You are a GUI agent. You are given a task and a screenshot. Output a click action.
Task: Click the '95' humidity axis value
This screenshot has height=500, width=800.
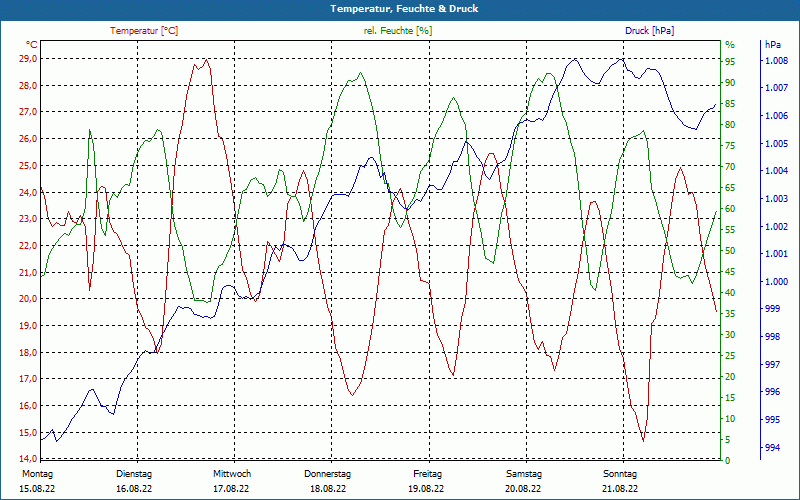[730, 62]
